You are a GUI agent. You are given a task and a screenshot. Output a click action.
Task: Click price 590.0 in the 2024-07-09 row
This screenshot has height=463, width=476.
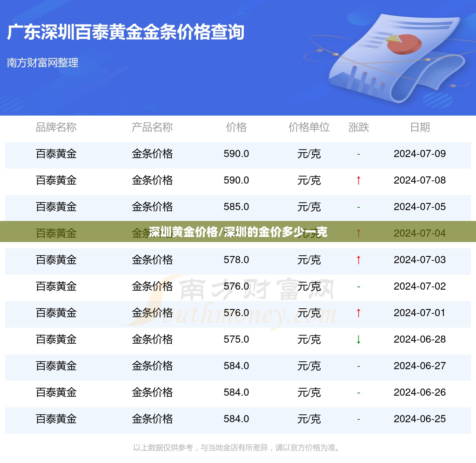tap(236, 154)
